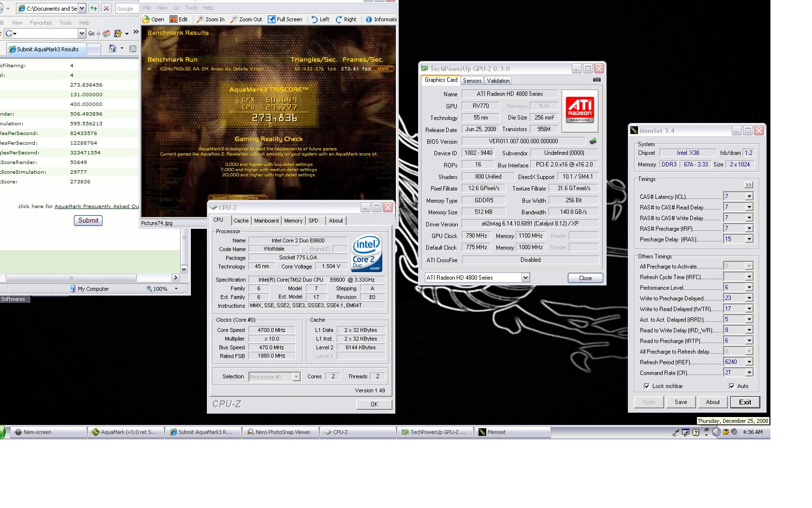
Task: Click the Zoom In magnifier icon
Action: [200, 19]
